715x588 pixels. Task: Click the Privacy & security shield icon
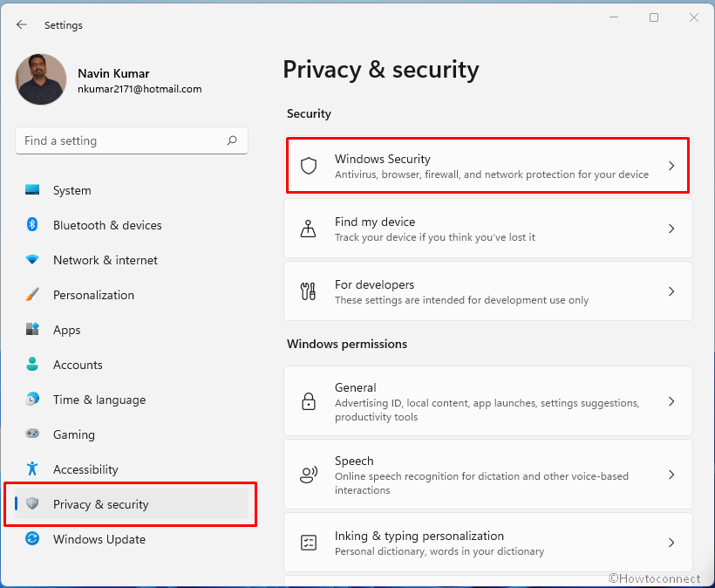click(32, 503)
